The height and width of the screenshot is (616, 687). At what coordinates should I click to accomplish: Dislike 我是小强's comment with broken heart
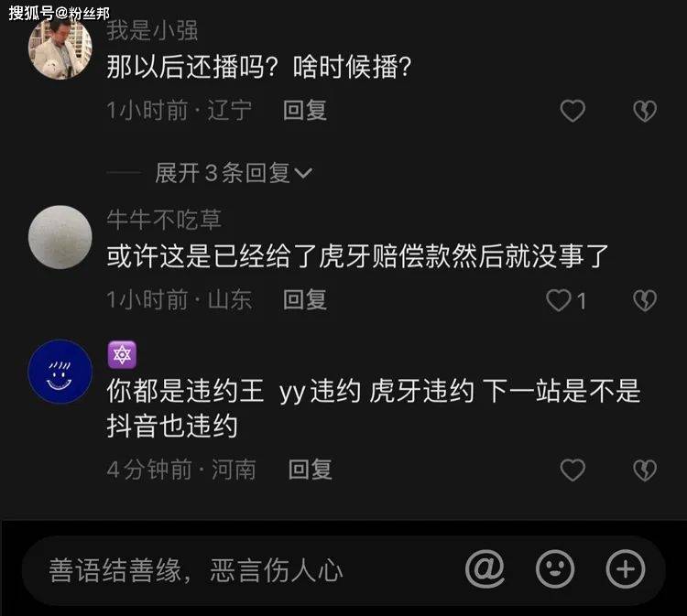point(645,111)
